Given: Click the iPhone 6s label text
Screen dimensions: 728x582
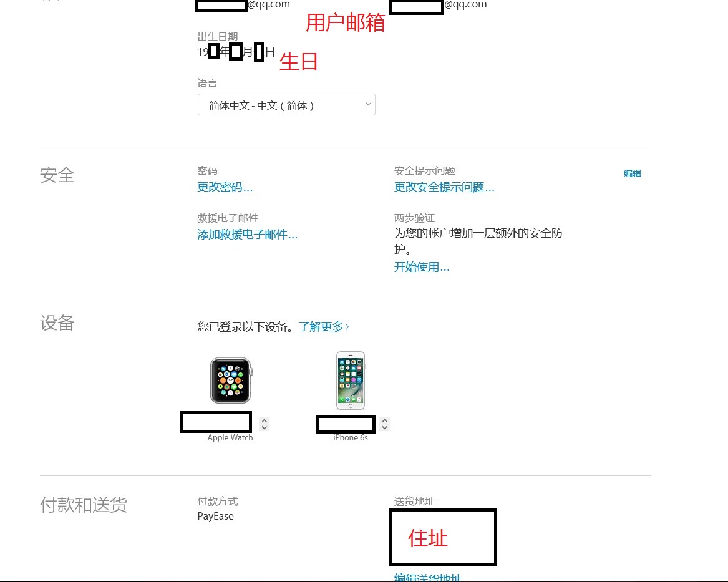Looking at the screenshot, I should coord(351,438).
